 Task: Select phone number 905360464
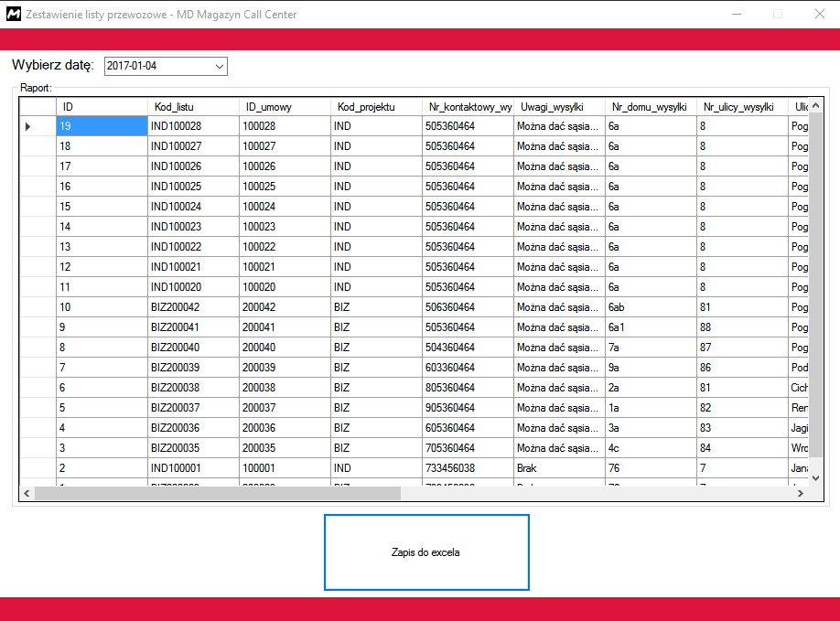click(x=468, y=407)
